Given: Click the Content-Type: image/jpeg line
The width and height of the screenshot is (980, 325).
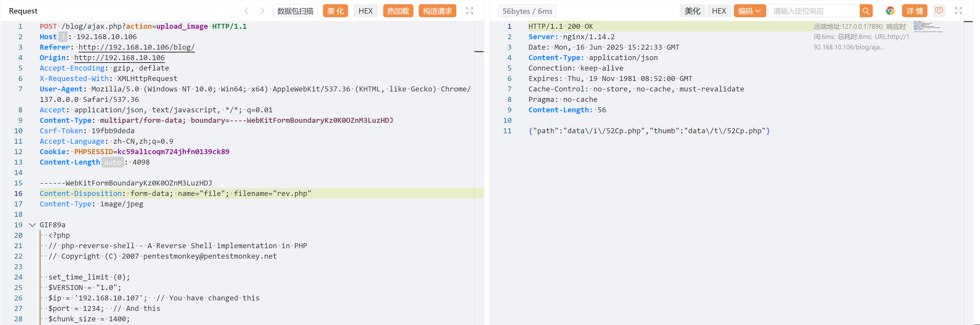Looking at the screenshot, I should (x=91, y=204).
